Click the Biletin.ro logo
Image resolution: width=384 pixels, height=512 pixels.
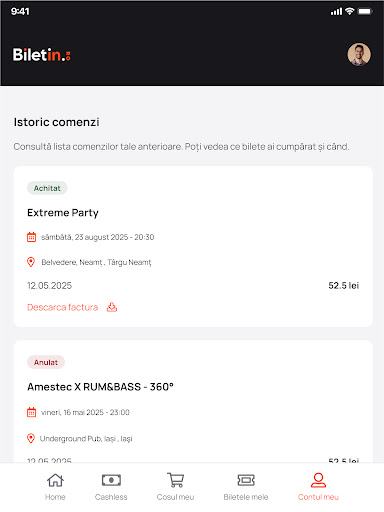pyautogui.click(x=42, y=55)
